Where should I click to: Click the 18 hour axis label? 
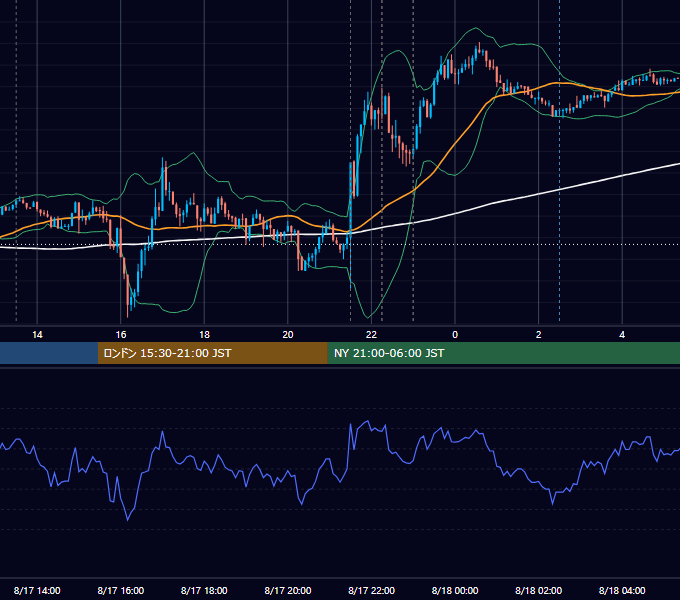204,335
